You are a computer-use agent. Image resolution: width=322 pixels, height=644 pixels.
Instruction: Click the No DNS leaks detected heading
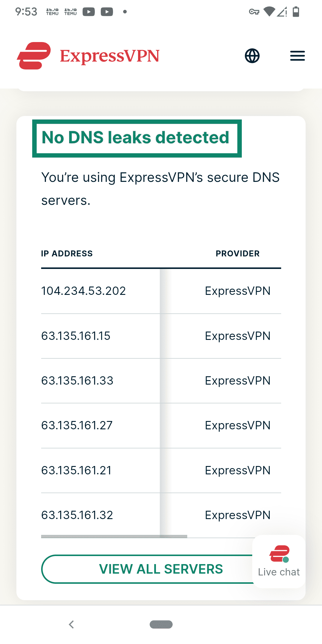click(x=135, y=137)
